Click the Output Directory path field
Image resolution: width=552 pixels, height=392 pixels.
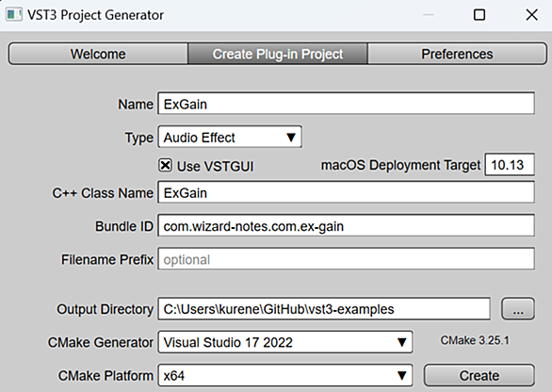point(324,309)
